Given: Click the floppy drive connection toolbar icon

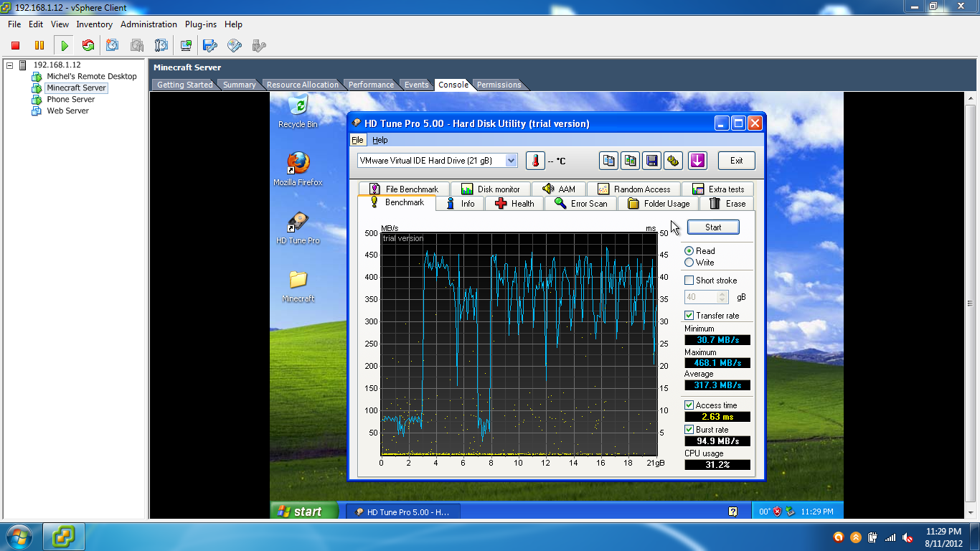Looking at the screenshot, I should [210, 45].
